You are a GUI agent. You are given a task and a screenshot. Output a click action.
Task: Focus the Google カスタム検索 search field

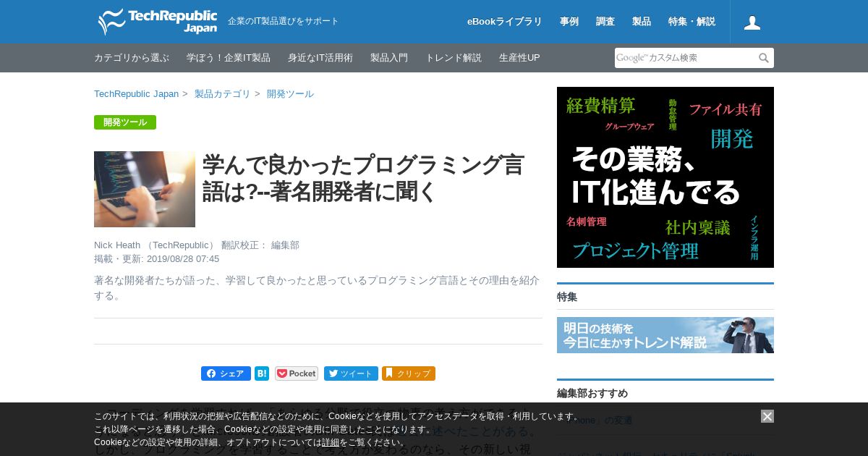click(x=685, y=58)
